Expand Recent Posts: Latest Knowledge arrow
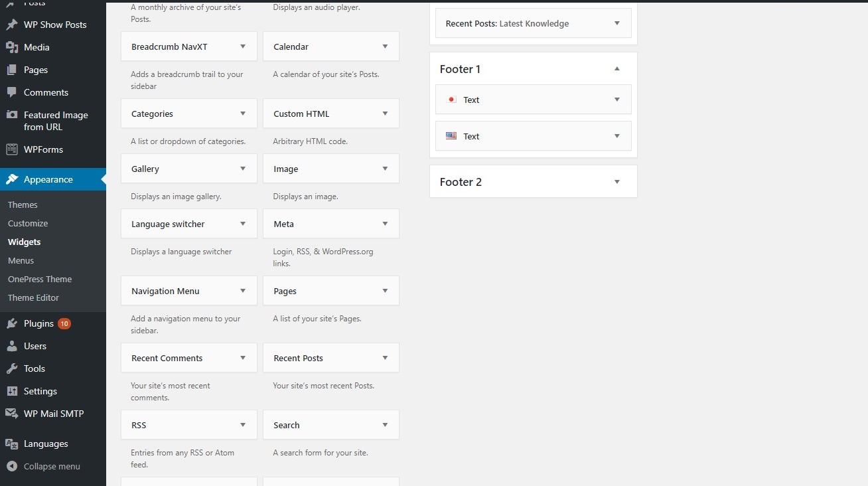The width and height of the screenshot is (868, 486). tap(617, 23)
